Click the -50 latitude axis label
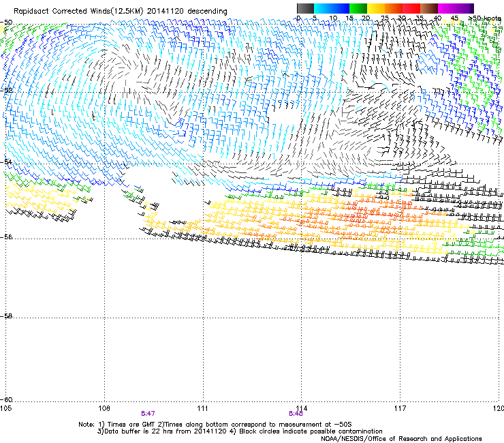This screenshot has width=504, height=443. 6,22
